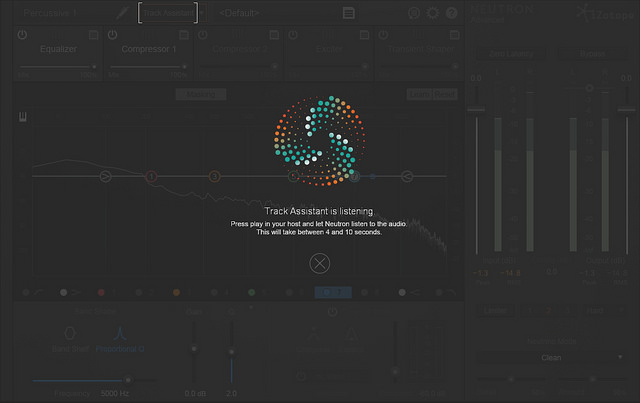
Task: Select the highlighted blue band selector
Action: (x=333, y=292)
